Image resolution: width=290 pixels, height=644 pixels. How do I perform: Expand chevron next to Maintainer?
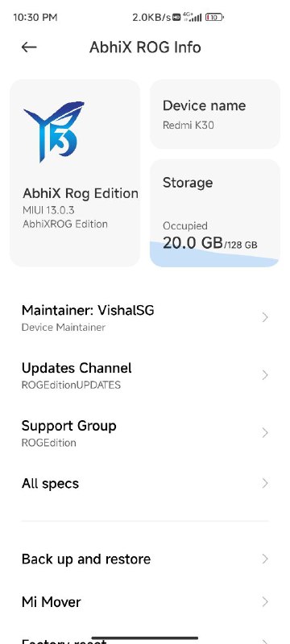[265, 317]
